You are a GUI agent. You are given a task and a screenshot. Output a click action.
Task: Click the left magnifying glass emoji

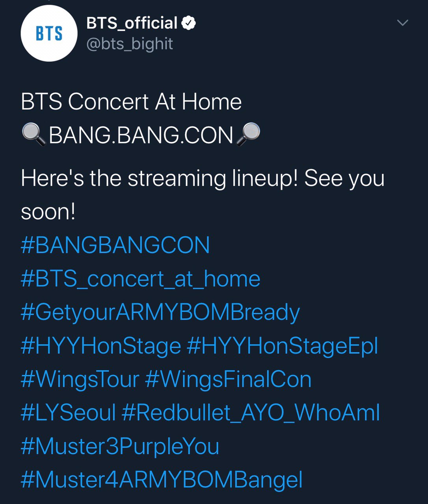pos(34,134)
